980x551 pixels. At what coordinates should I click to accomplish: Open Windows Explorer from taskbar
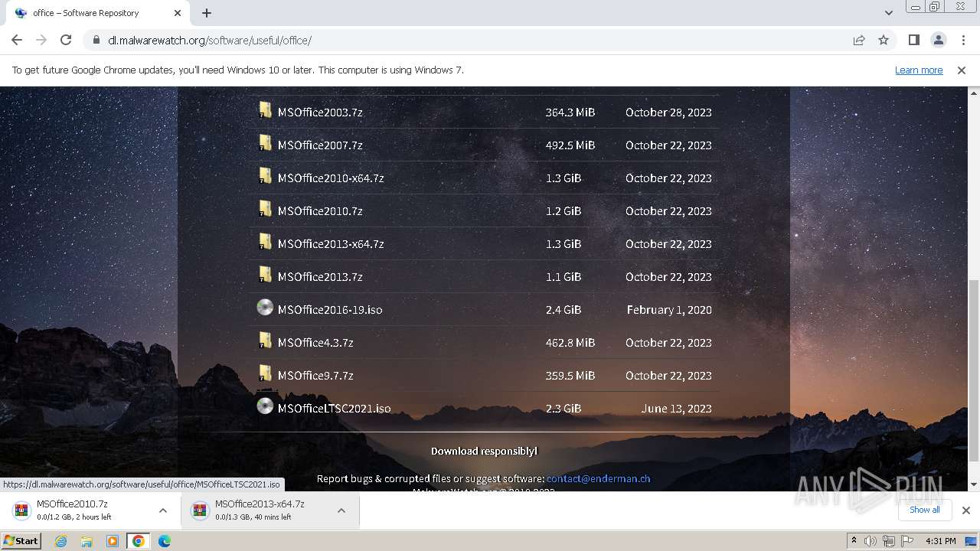pyautogui.click(x=87, y=541)
